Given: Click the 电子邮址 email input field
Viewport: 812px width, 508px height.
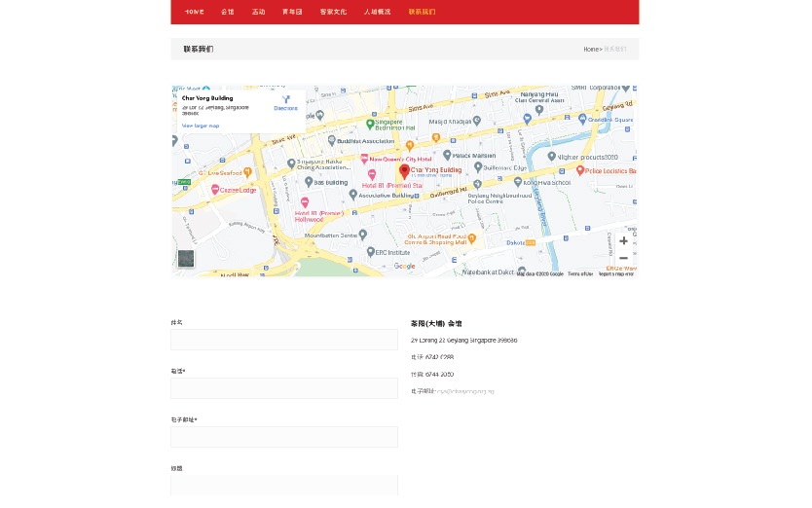Looking at the screenshot, I should tap(284, 437).
